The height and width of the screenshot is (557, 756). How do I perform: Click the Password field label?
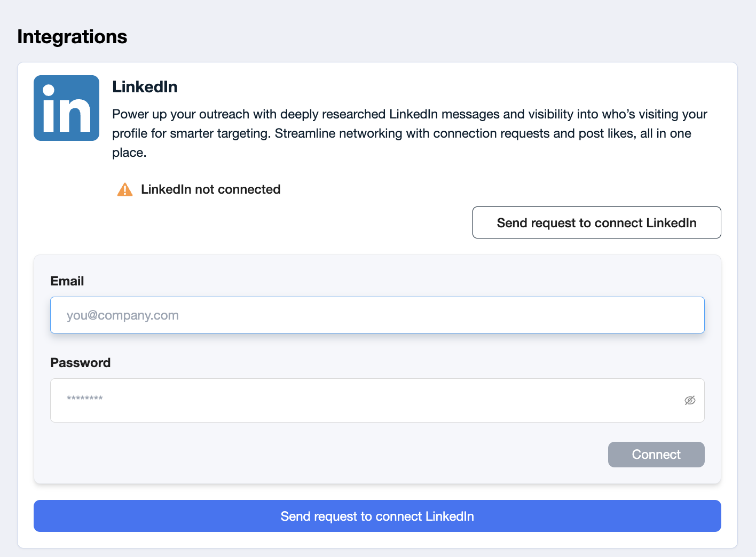point(81,363)
